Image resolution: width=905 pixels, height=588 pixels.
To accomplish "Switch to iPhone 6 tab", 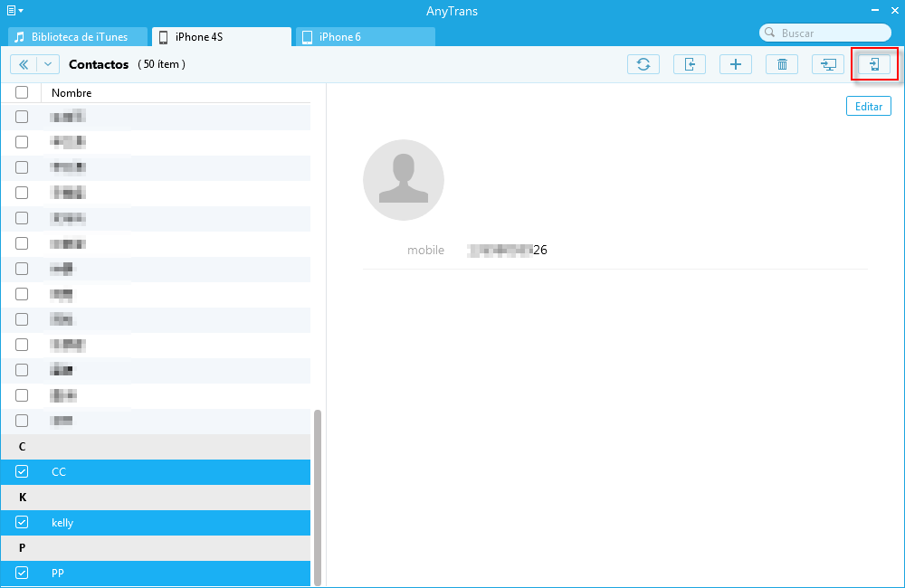I will point(366,37).
